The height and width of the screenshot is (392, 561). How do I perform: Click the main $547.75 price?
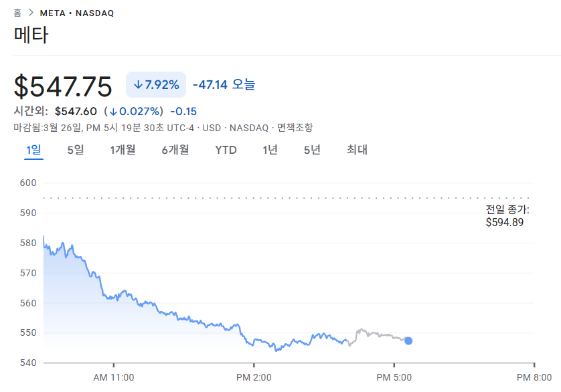(64, 87)
